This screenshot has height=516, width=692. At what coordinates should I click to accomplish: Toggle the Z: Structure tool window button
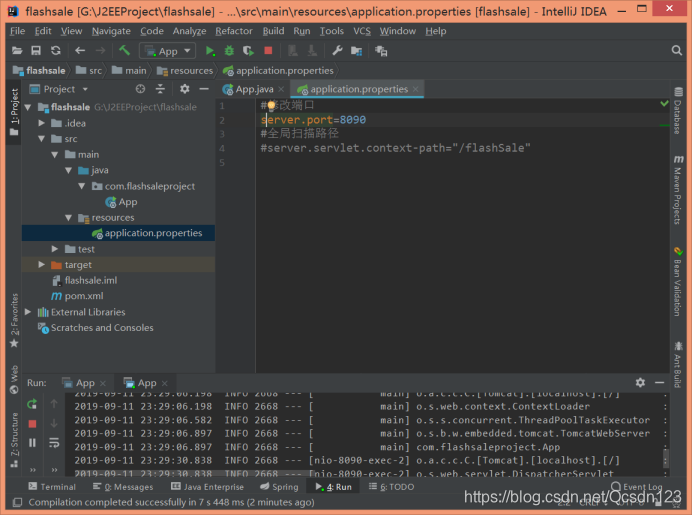[14, 440]
